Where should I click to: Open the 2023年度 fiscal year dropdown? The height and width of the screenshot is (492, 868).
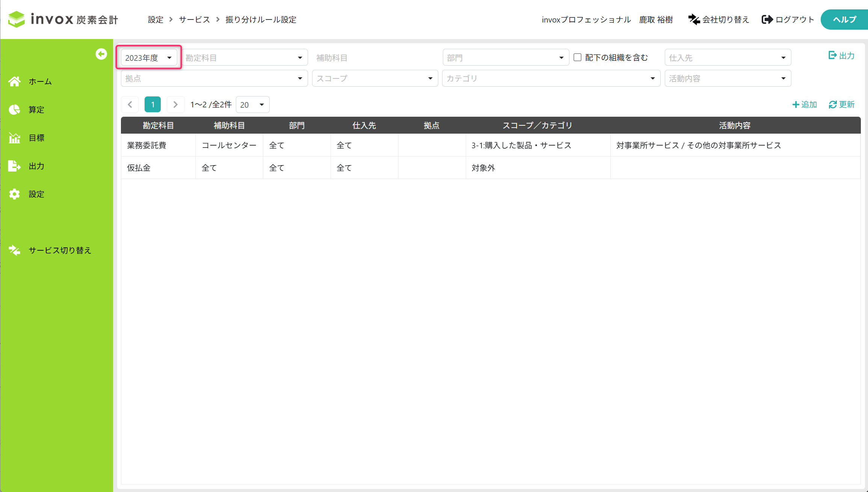tap(149, 58)
